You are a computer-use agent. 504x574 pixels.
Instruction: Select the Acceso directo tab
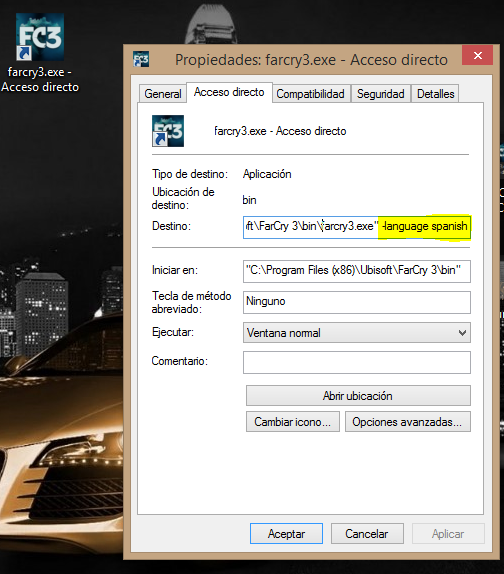tap(229, 92)
